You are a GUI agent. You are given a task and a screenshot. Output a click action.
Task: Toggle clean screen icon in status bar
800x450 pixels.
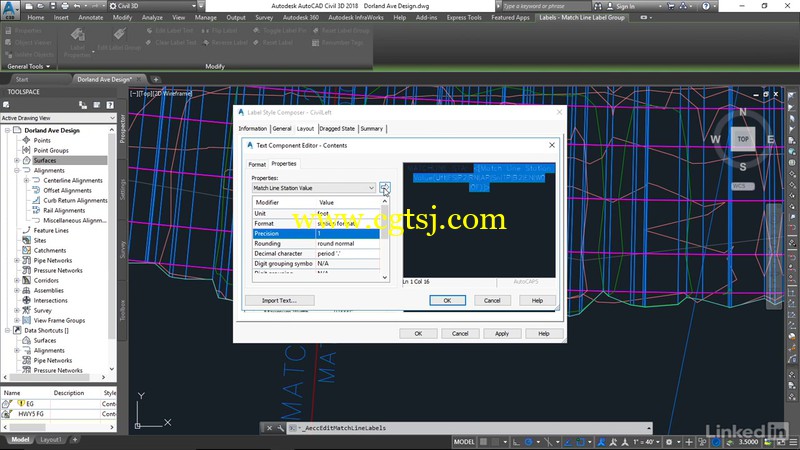(x=781, y=442)
